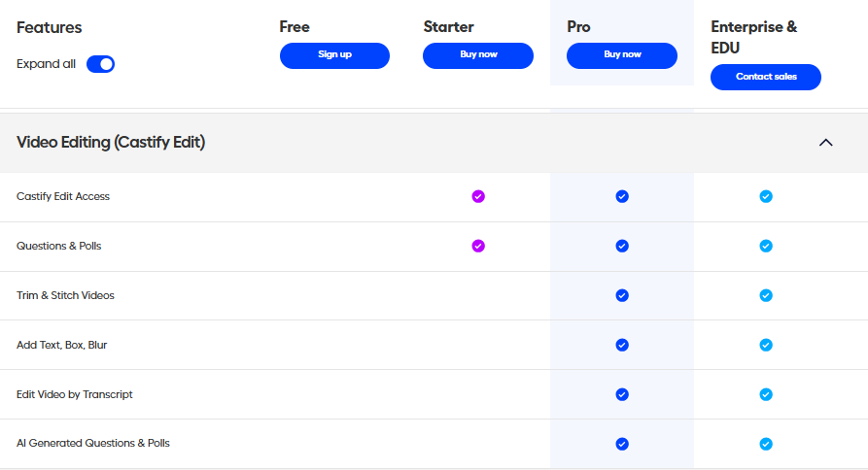Click Pro checkmark for Add Text, Box, Blur
The height and width of the screenshot is (470, 868).
pyautogui.click(x=622, y=345)
